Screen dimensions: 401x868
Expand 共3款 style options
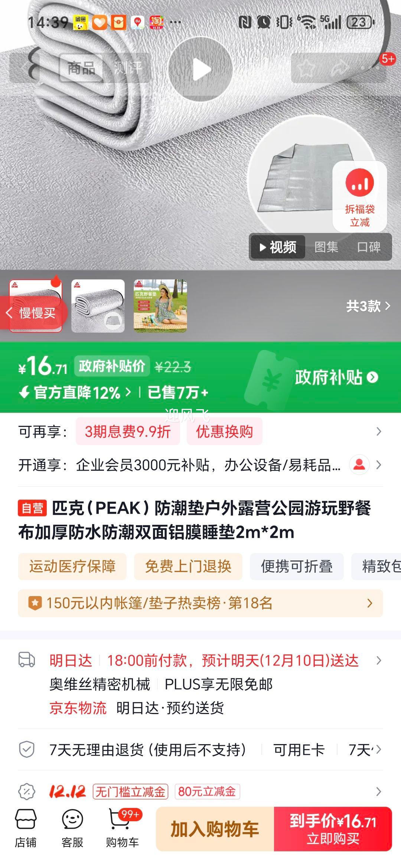point(368,306)
